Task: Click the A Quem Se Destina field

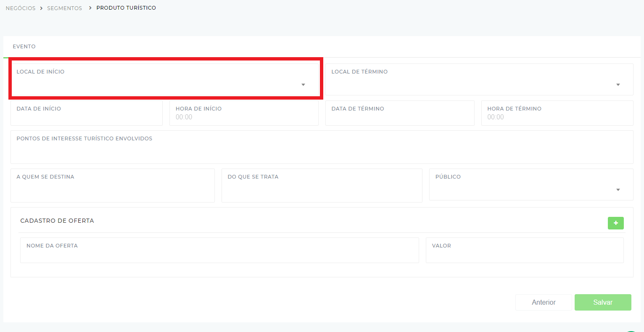Action: 113,185
